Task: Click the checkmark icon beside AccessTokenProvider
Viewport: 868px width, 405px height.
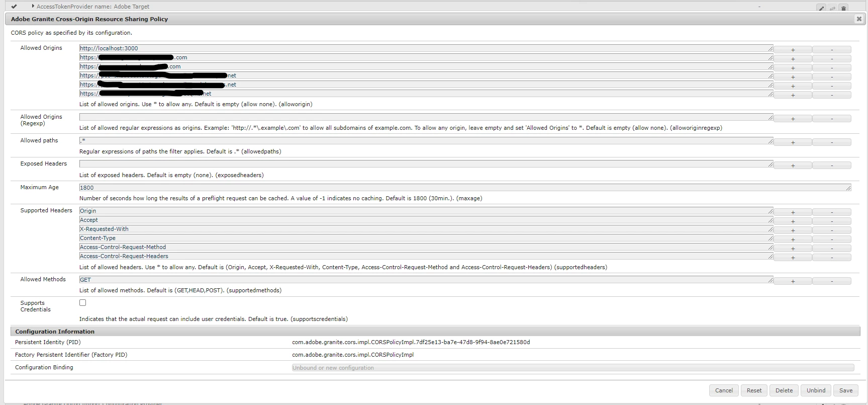Action: pyautogui.click(x=14, y=7)
